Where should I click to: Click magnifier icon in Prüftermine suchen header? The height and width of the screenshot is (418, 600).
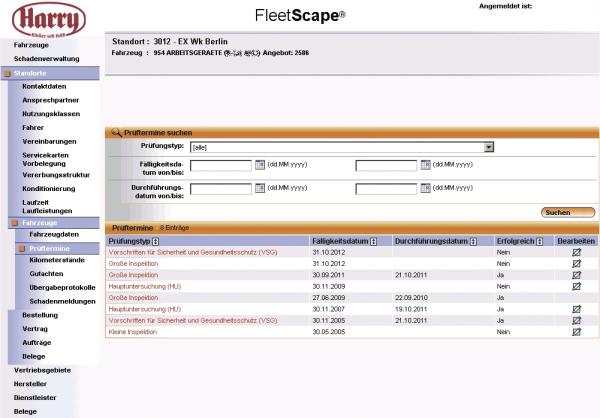point(116,133)
